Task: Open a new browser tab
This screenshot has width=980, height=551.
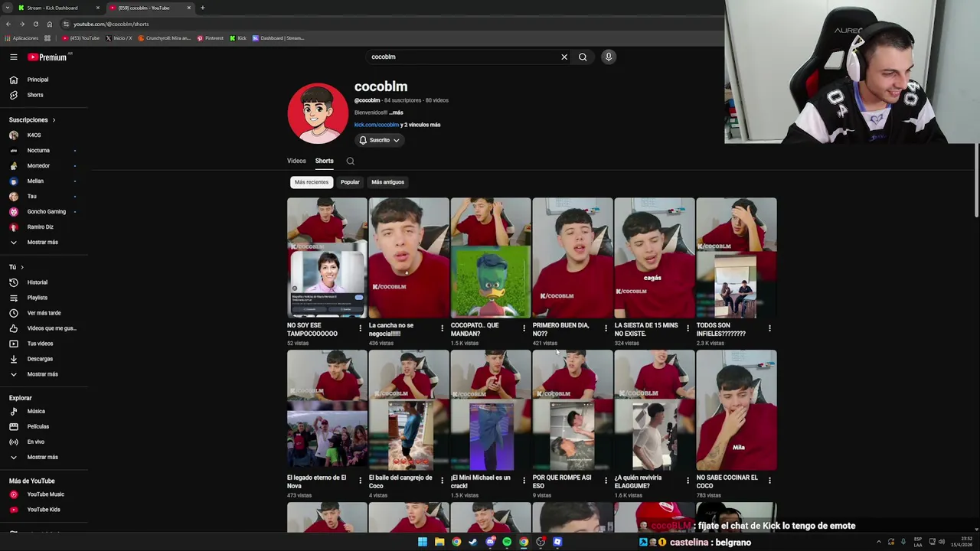Action: coord(202,8)
